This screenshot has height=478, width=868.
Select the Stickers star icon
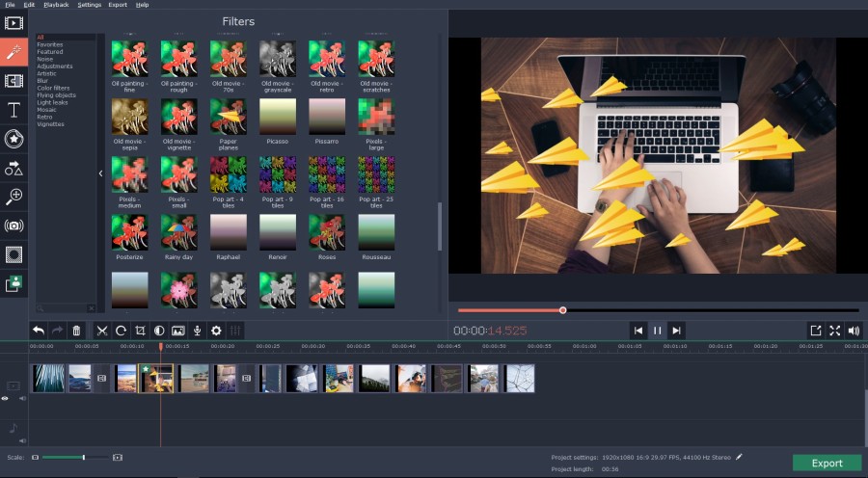point(14,139)
